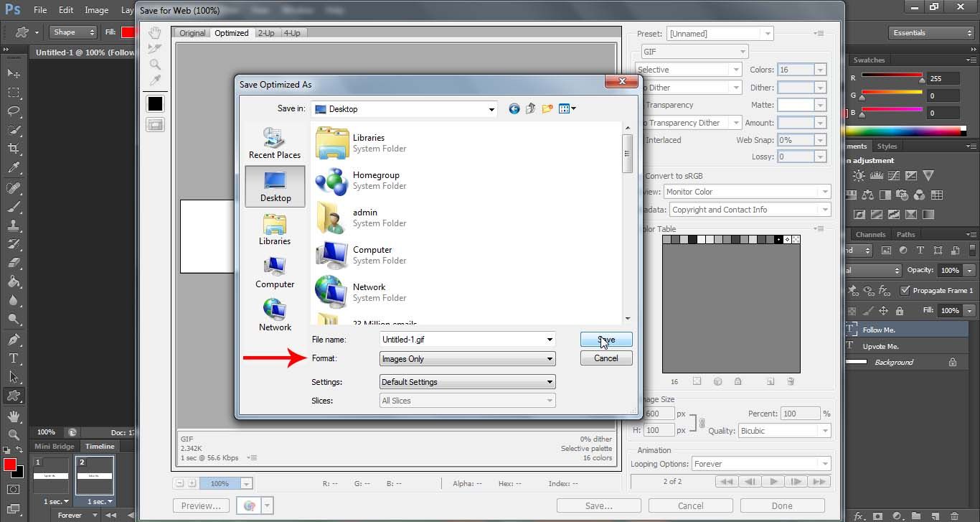Select the Blur tool
This screenshot has height=522, width=980.
(14, 300)
